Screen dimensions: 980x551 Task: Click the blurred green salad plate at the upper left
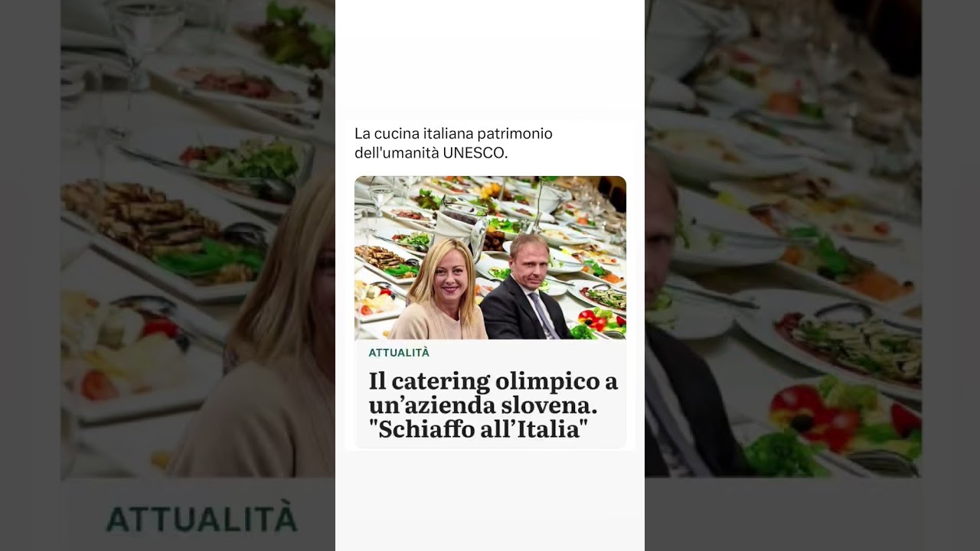(x=245, y=161)
